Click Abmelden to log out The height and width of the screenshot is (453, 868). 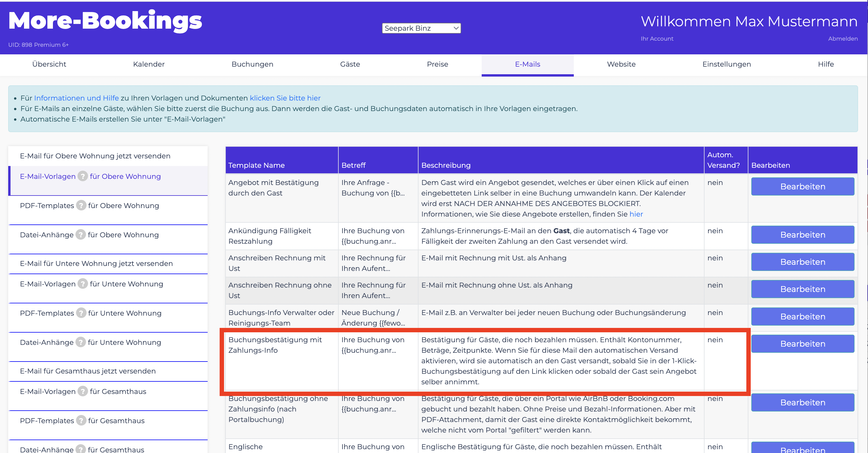[x=843, y=39]
